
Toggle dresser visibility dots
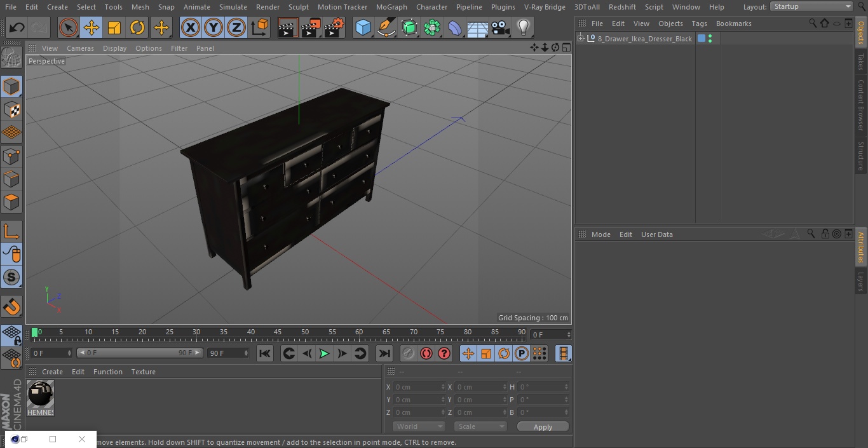click(x=710, y=39)
